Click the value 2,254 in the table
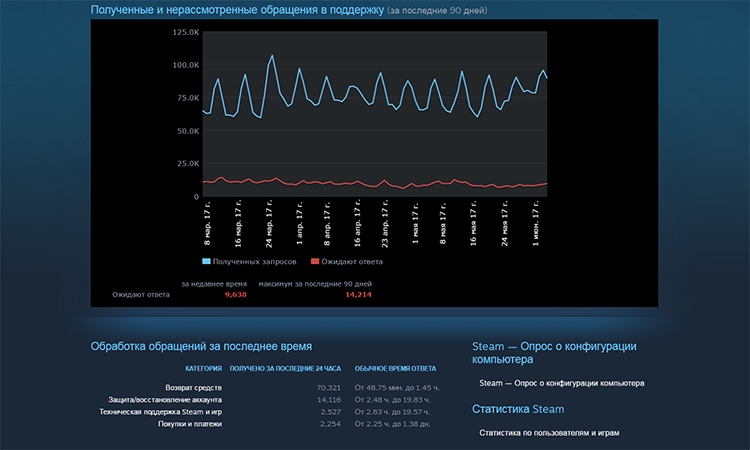The image size is (750, 450). [x=331, y=424]
